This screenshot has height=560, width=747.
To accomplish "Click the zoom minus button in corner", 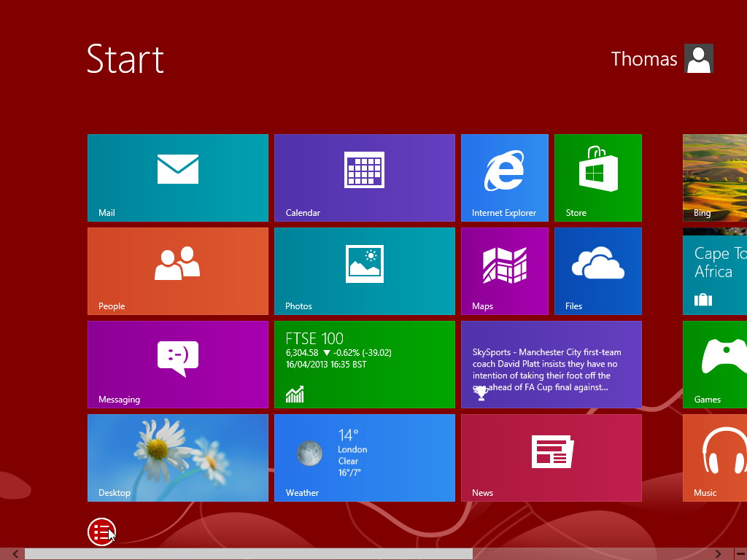I will 741,553.
